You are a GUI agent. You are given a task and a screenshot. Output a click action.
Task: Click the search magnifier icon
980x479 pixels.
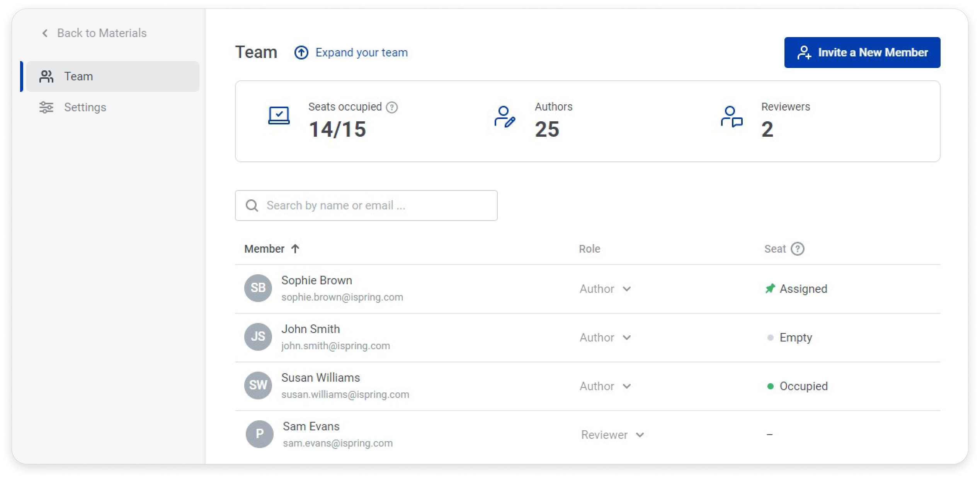(252, 206)
